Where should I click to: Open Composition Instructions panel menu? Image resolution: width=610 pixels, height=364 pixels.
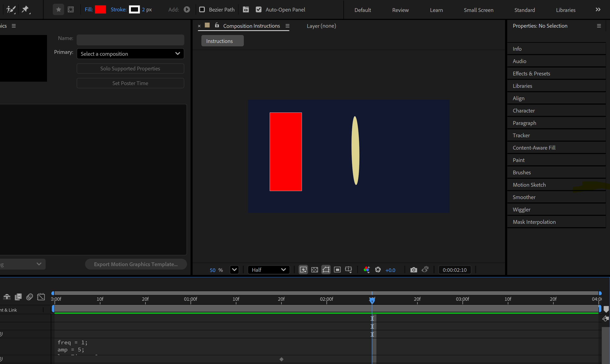point(287,26)
